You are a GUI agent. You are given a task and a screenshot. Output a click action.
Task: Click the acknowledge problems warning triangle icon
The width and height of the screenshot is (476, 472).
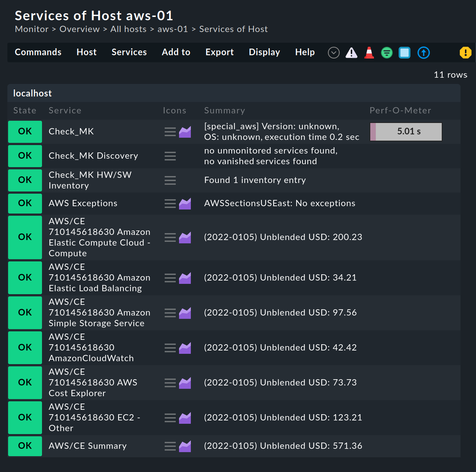coord(351,53)
